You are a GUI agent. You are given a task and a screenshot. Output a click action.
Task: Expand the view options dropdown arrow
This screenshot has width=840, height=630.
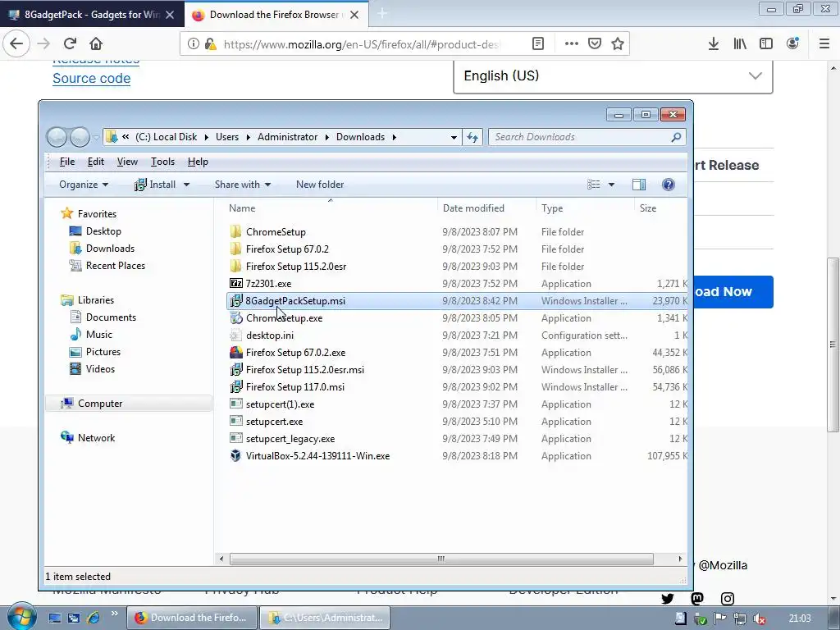[611, 185]
